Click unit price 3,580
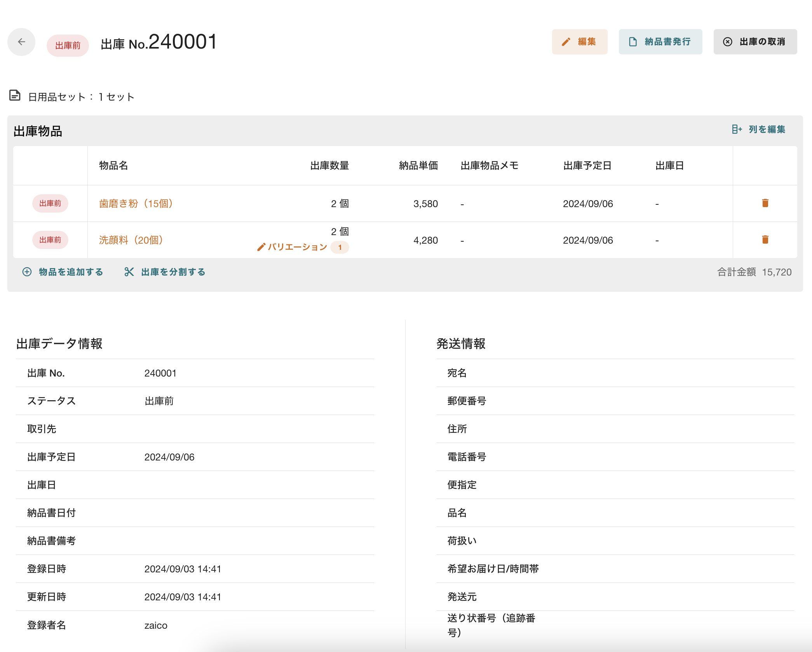 [425, 204]
